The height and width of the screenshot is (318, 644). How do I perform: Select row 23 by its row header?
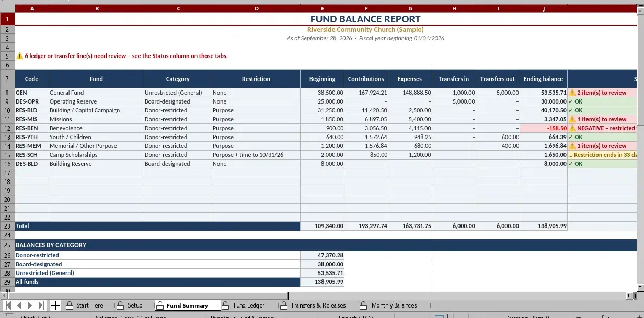tap(7, 226)
